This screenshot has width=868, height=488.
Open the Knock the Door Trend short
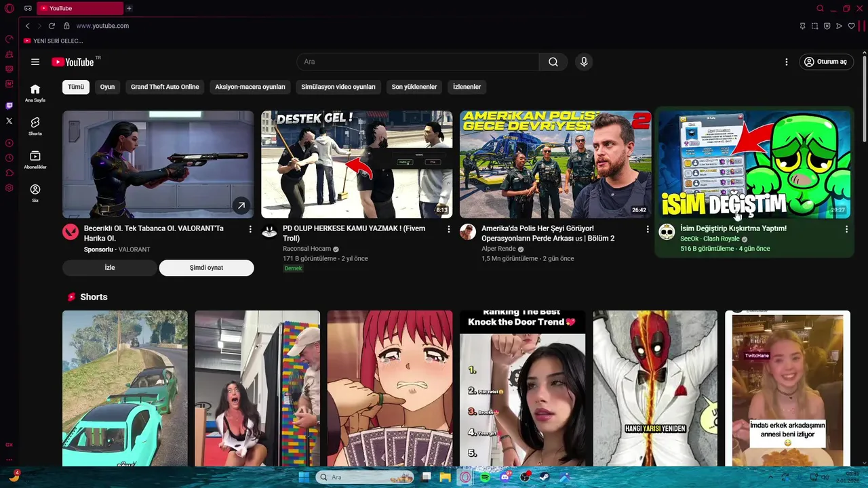pos(522,388)
